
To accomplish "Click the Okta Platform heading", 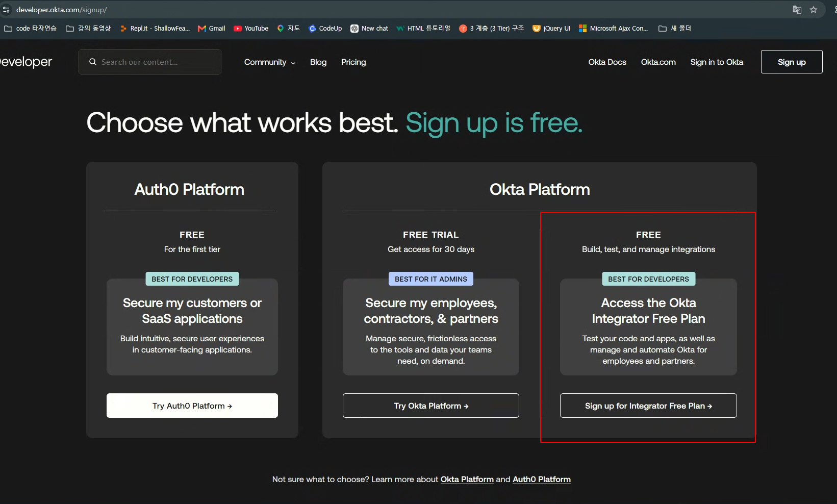I will point(540,189).
